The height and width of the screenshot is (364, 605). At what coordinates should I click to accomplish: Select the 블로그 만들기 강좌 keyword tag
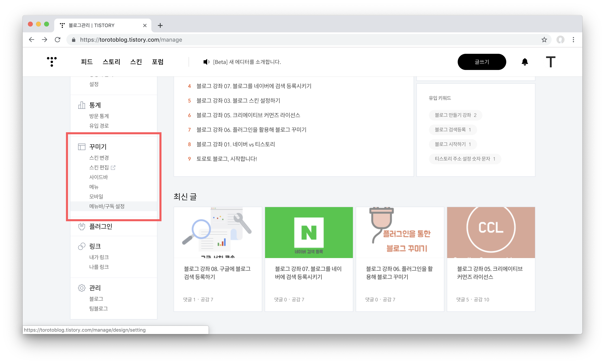455,115
